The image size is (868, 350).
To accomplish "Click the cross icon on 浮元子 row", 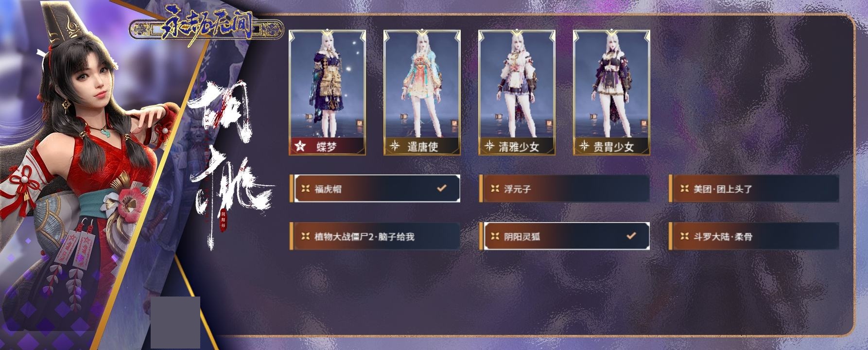I will [x=495, y=189].
